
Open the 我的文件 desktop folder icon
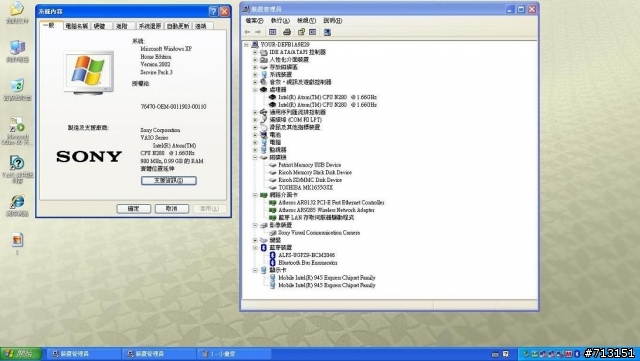click(17, 9)
